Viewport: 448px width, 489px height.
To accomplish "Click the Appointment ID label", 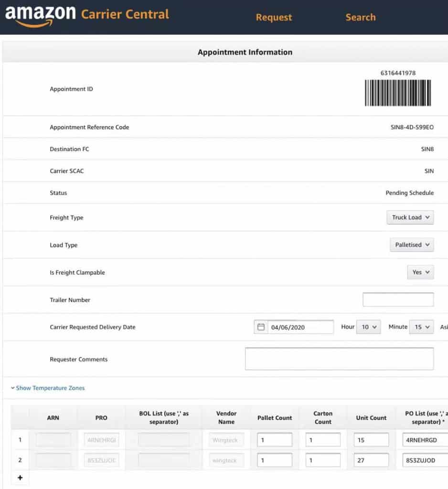I will tap(72, 89).
